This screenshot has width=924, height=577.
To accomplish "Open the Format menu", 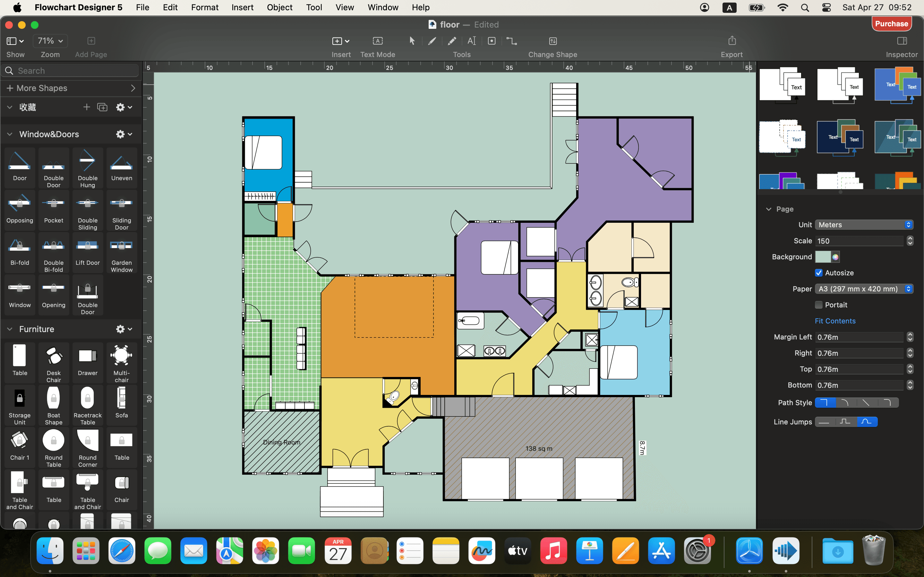I will pyautogui.click(x=205, y=7).
